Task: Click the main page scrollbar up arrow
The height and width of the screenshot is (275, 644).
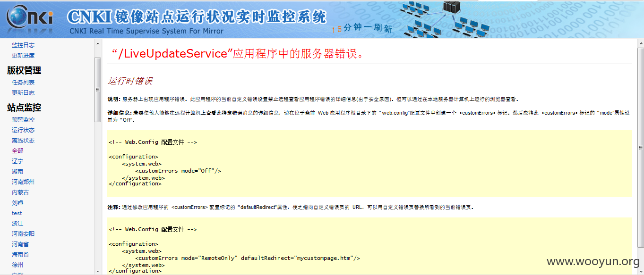Action: pos(641,43)
